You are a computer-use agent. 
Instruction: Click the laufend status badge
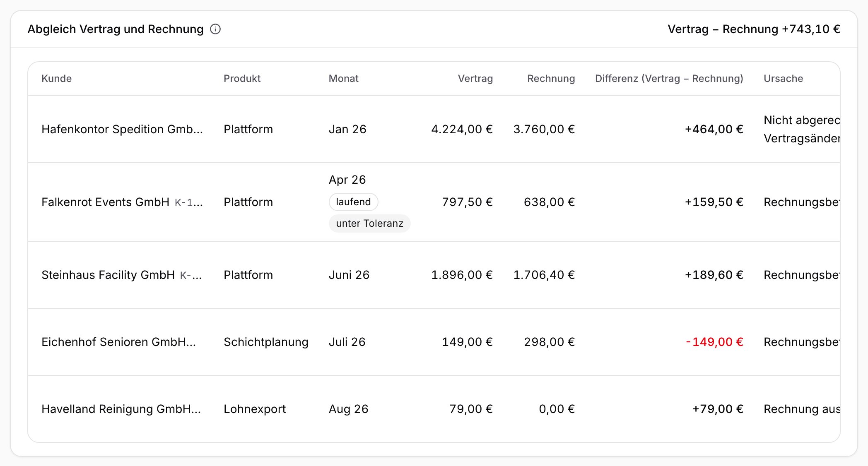pyautogui.click(x=353, y=202)
